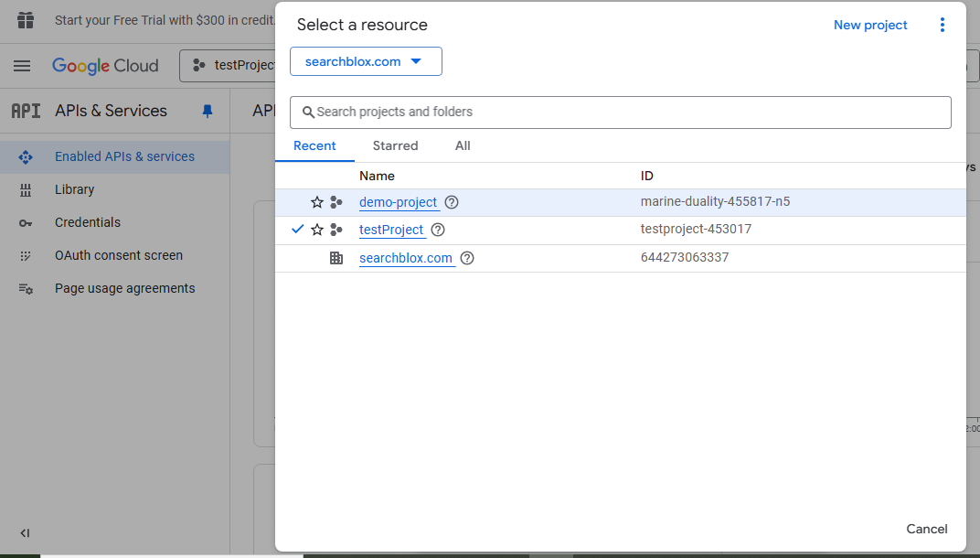The width and height of the screenshot is (980, 558).
Task: Click the New project button
Action: 870,25
